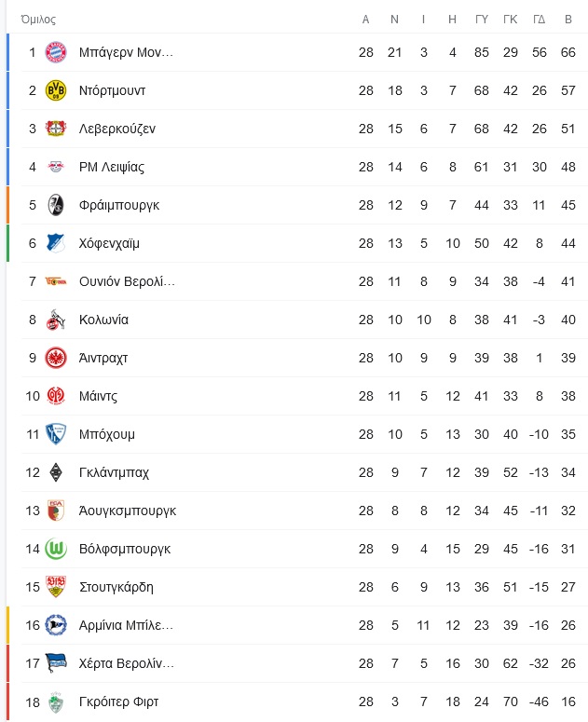Click the Όμιλος column header
The width and height of the screenshot is (588, 722).
[38, 20]
